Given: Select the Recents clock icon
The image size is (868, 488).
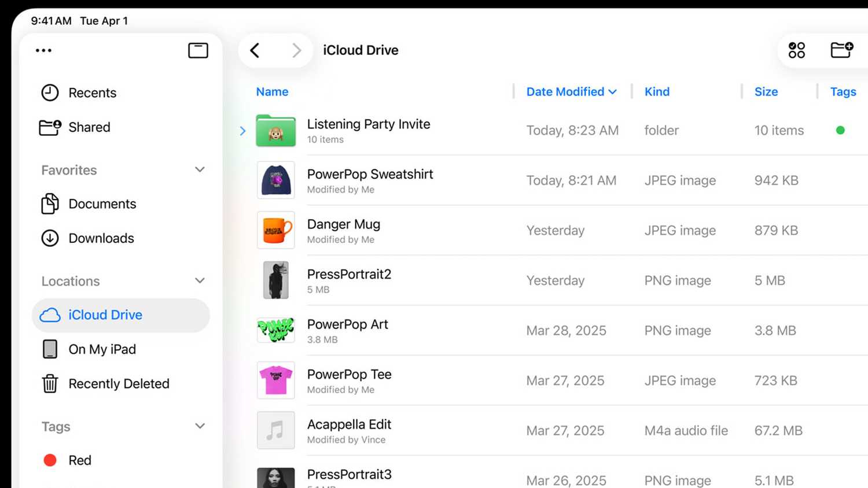Looking at the screenshot, I should pyautogui.click(x=50, y=93).
